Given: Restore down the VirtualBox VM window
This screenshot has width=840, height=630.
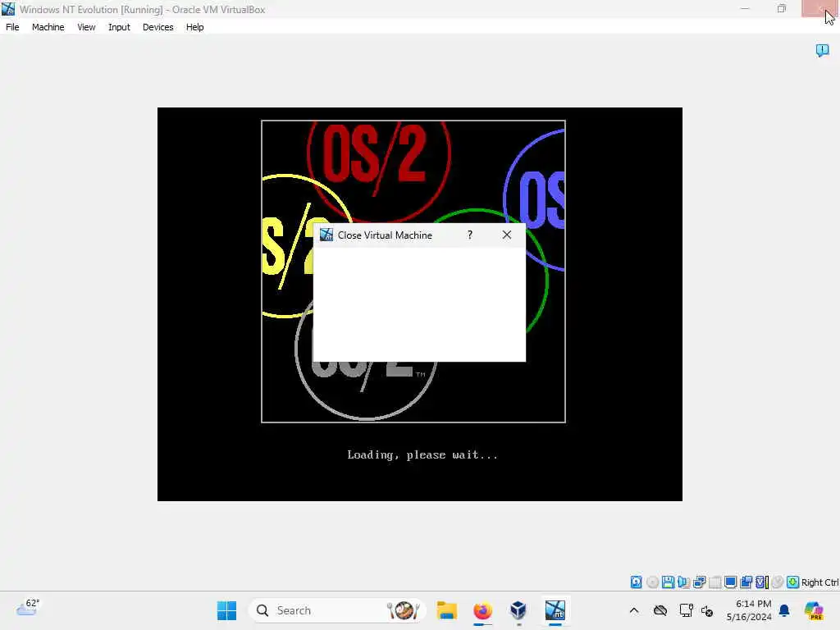Looking at the screenshot, I should 782,8.
